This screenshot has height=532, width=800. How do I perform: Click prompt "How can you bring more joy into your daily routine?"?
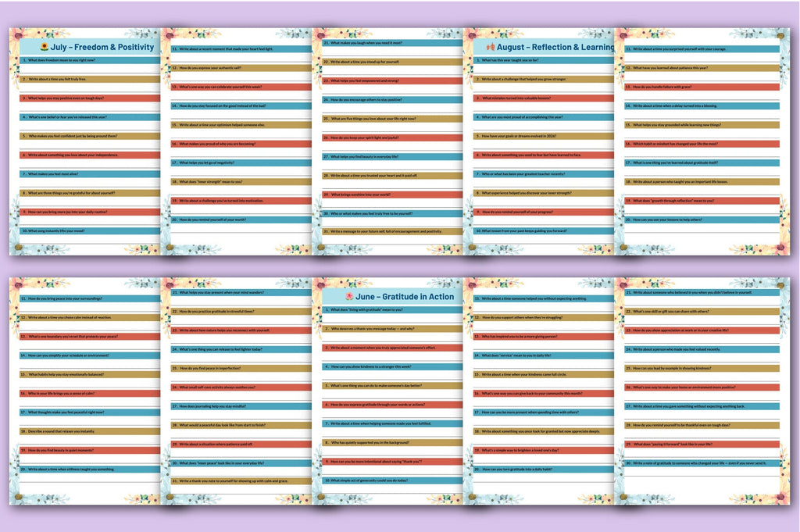pyautogui.click(x=90, y=212)
